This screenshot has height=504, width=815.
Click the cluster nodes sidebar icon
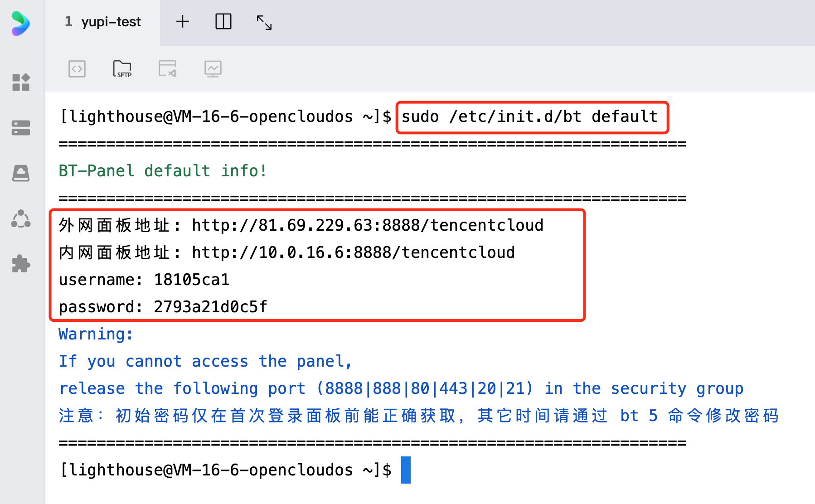[21, 219]
